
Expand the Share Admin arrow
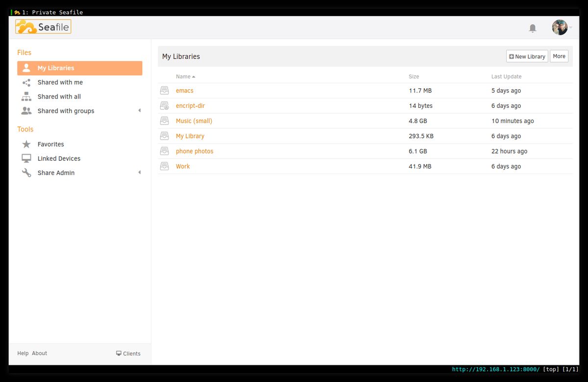pos(139,173)
